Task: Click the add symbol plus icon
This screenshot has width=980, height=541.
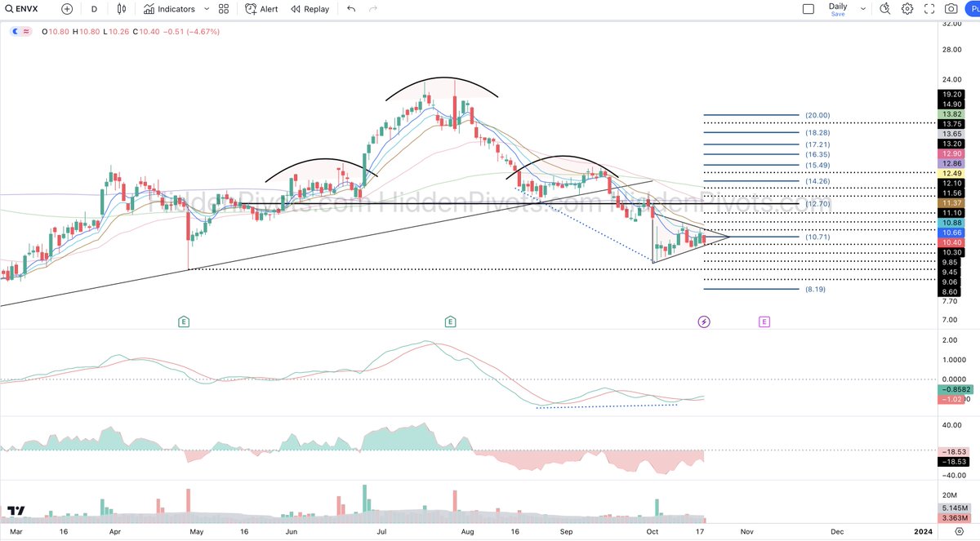Action: [65, 9]
